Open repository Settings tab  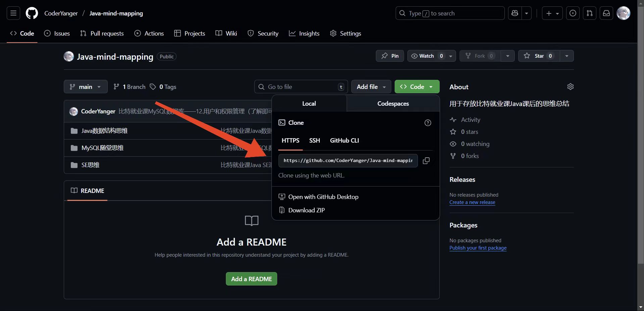(345, 33)
